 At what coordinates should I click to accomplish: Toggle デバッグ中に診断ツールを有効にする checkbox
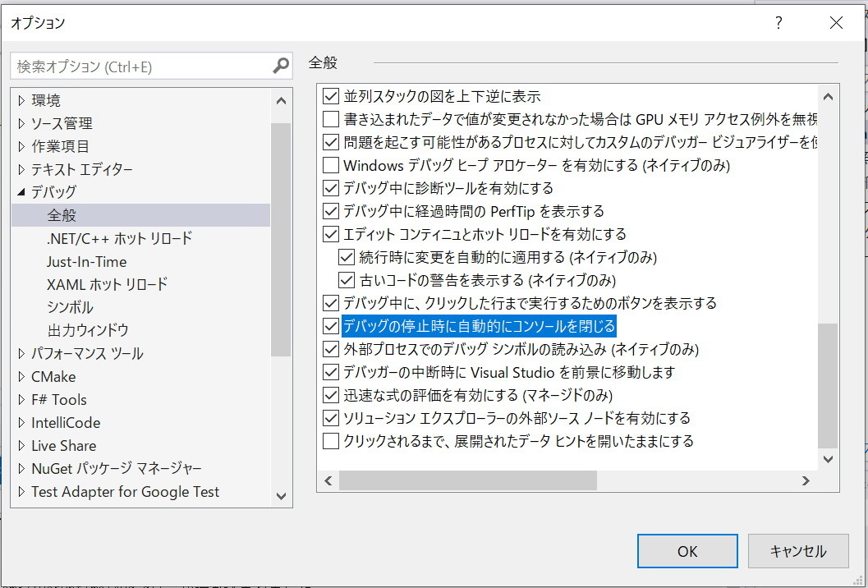click(331, 188)
